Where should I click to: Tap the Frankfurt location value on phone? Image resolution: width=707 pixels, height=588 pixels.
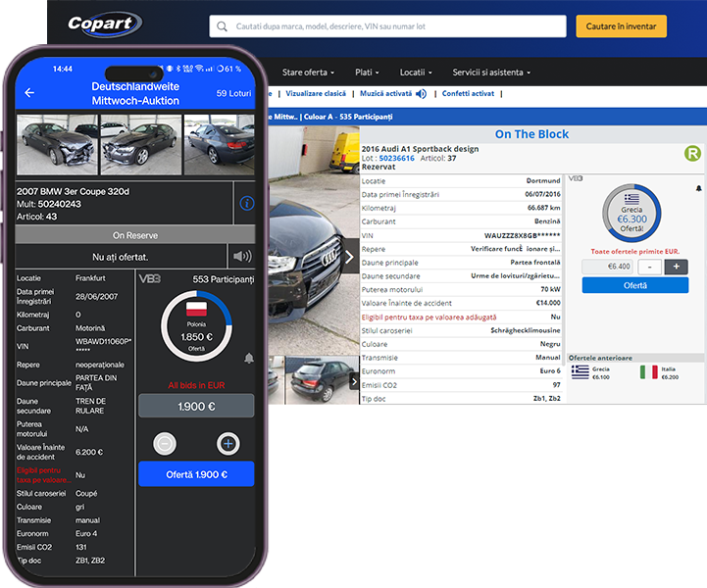tap(90, 278)
